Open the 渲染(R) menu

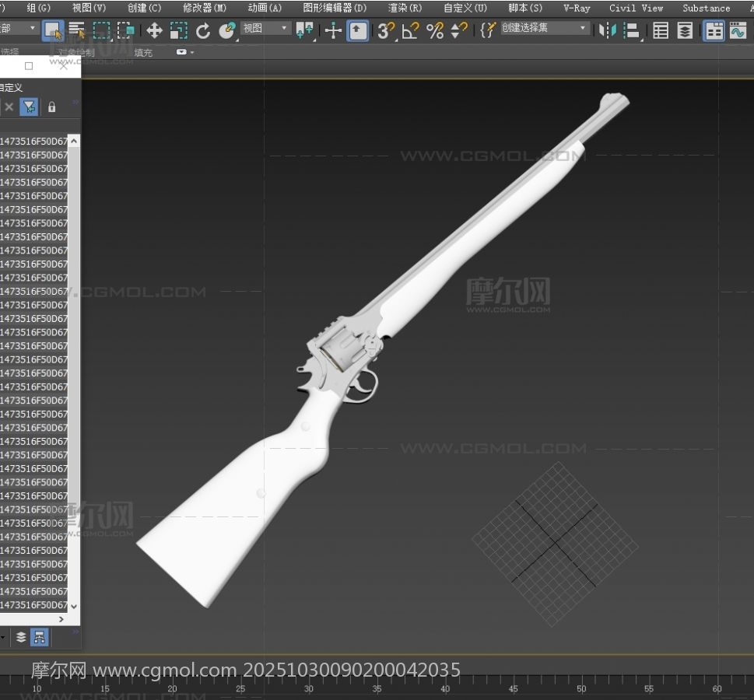(x=405, y=8)
